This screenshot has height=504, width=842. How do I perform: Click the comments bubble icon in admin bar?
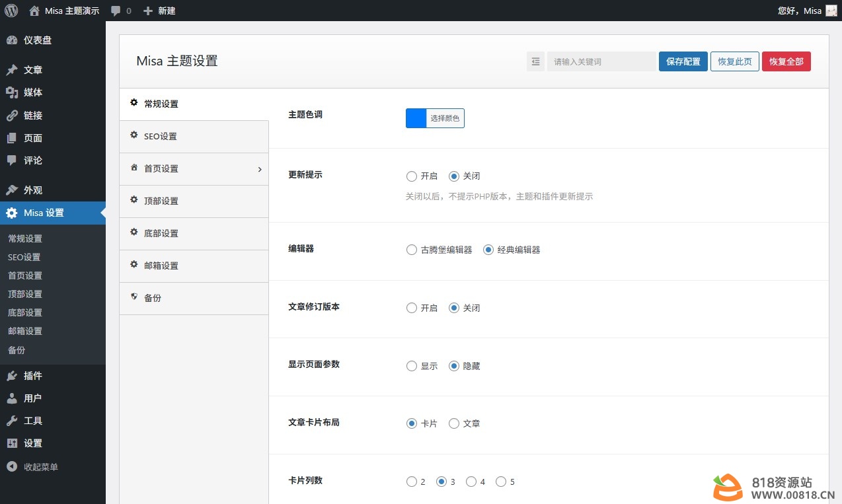(x=116, y=11)
